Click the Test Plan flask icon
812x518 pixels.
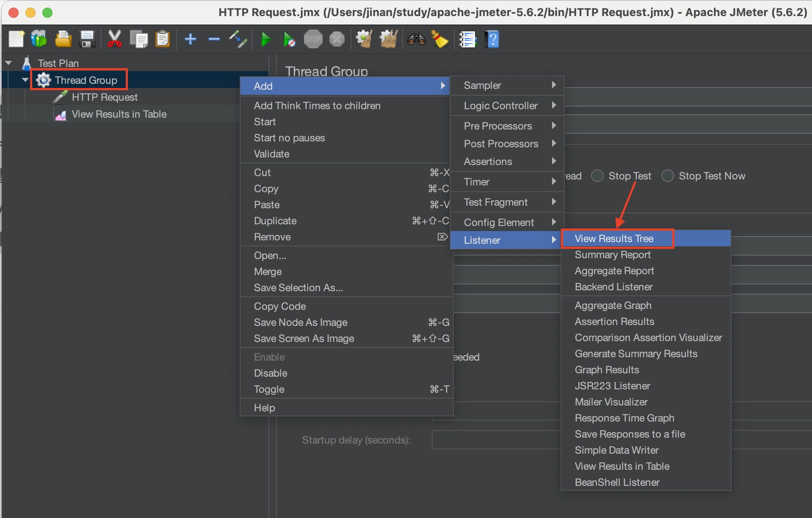27,63
